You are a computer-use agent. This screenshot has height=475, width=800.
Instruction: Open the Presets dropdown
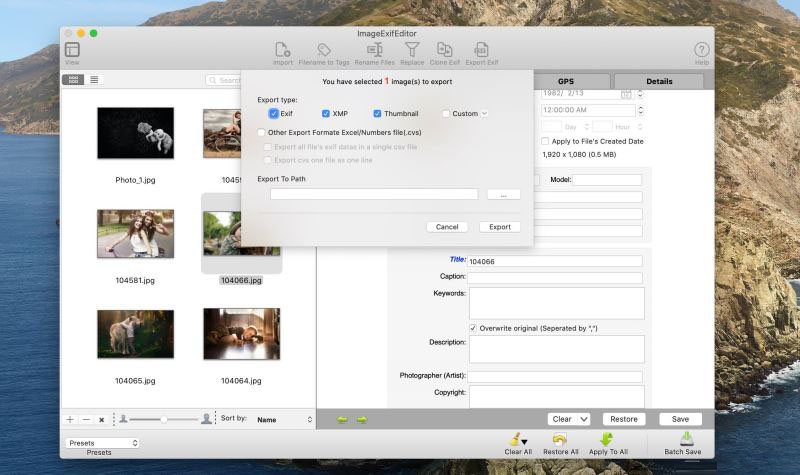102,443
